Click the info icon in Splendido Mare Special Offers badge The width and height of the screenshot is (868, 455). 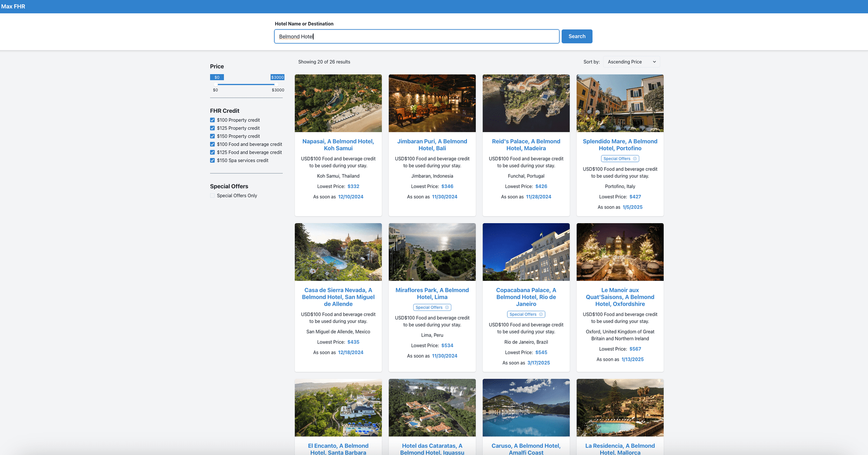(635, 159)
